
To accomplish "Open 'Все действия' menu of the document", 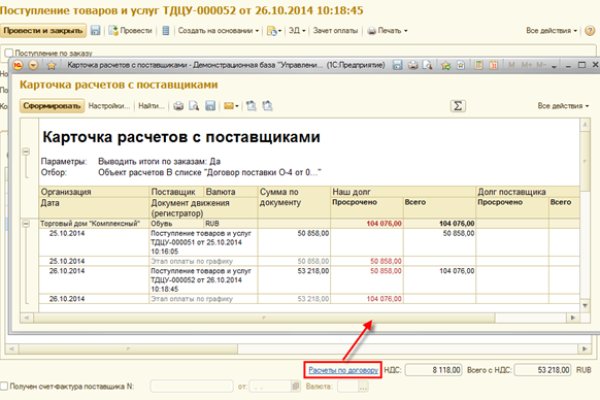I will point(551,31).
